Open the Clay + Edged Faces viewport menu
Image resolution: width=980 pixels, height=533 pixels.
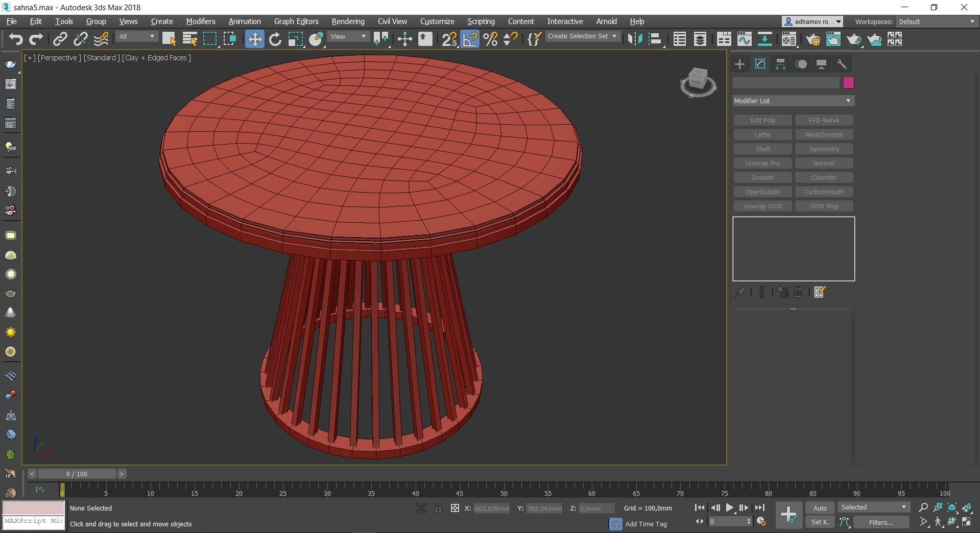click(156, 58)
